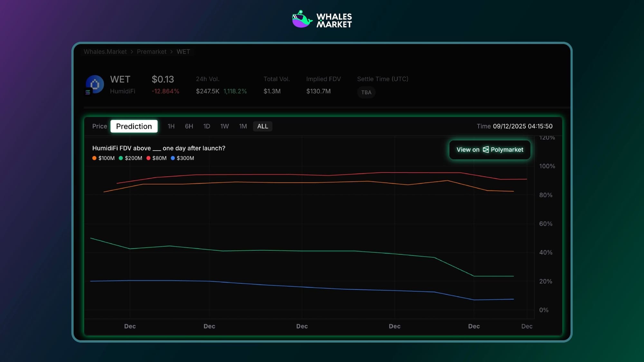The image size is (644, 362).
Task: Click the red $80M legend dot
Action: tap(148, 158)
